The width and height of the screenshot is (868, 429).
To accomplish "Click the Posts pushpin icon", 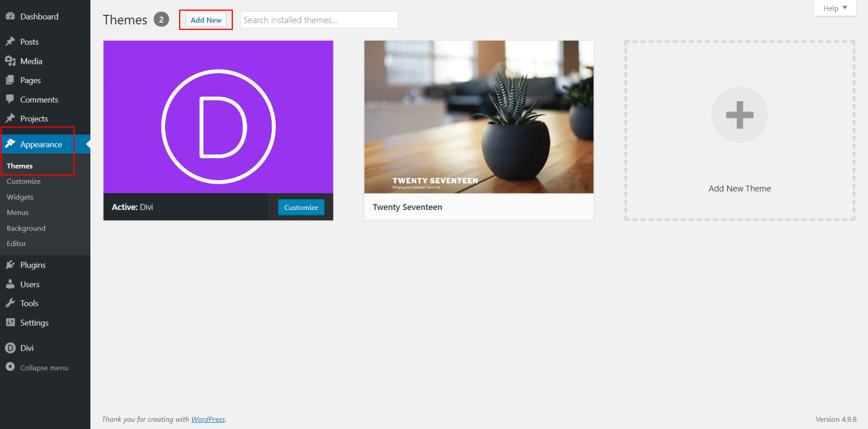I will tap(10, 42).
